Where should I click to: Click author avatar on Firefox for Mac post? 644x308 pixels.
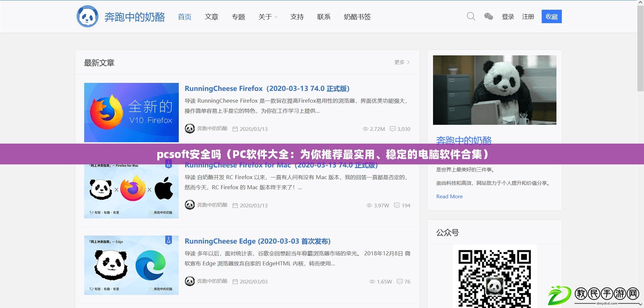[x=190, y=205]
